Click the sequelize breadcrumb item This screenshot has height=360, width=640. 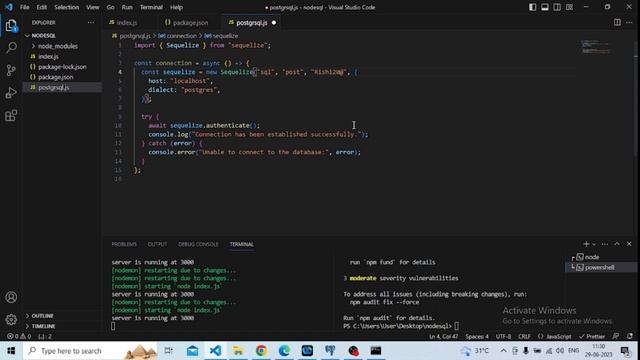pos(221,36)
